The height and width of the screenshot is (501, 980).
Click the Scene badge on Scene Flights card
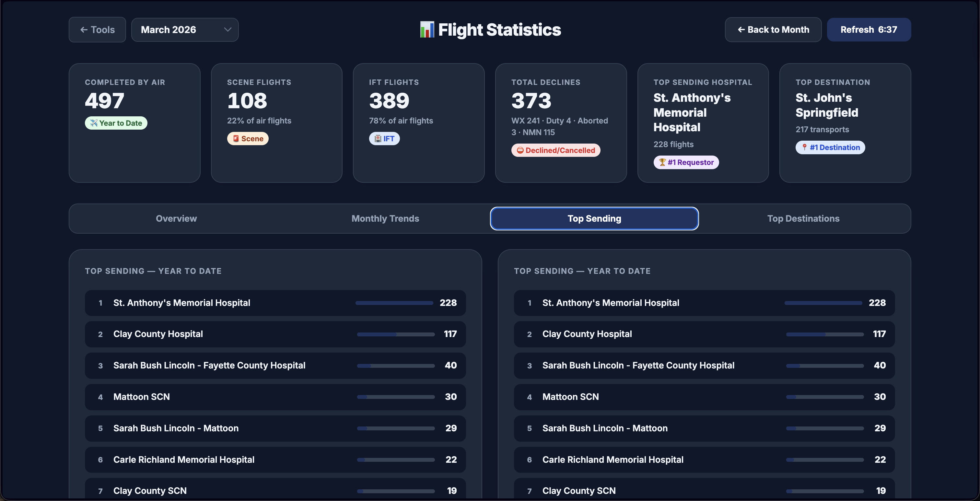pos(248,138)
